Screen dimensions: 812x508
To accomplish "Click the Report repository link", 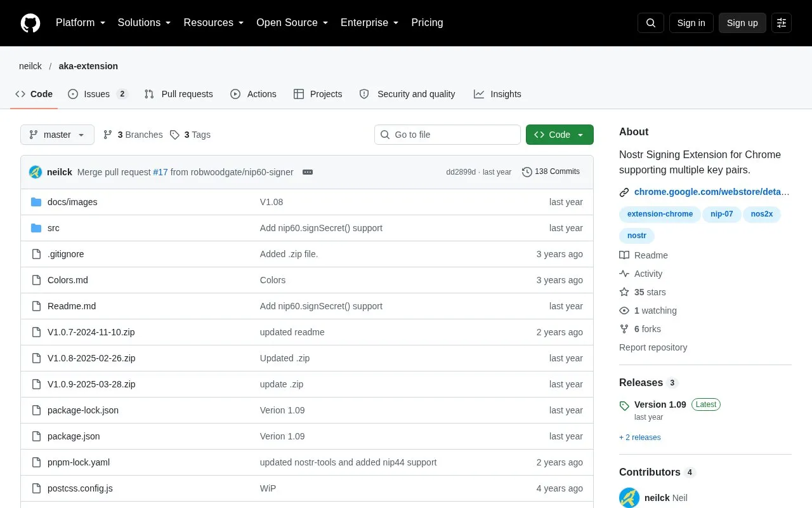I will click(x=653, y=347).
